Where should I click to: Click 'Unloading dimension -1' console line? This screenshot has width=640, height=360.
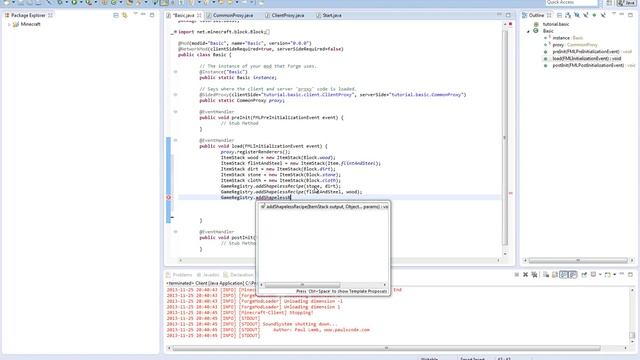point(313,301)
